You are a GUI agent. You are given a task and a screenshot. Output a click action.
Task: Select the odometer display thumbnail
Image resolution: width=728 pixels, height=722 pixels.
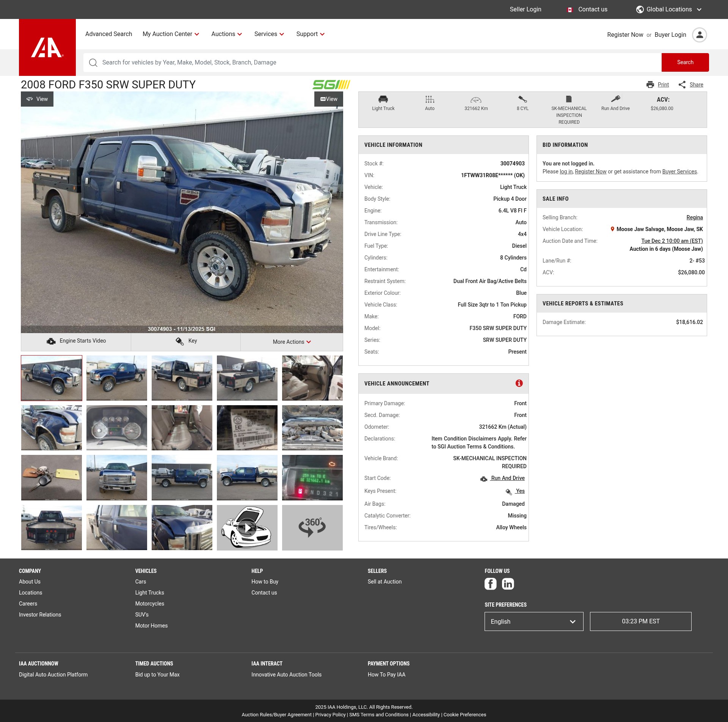312,478
